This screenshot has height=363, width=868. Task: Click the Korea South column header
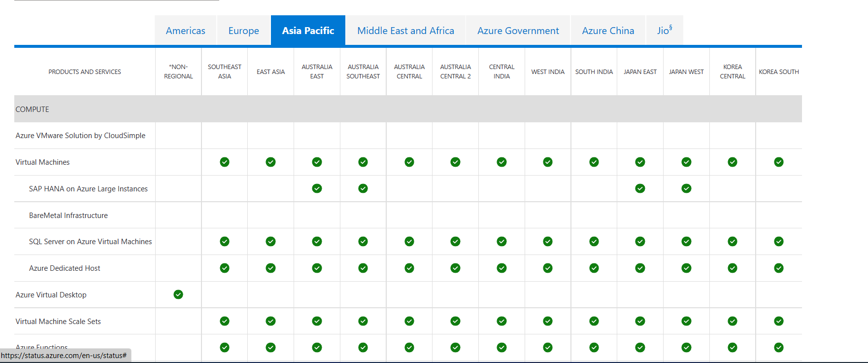coord(779,72)
